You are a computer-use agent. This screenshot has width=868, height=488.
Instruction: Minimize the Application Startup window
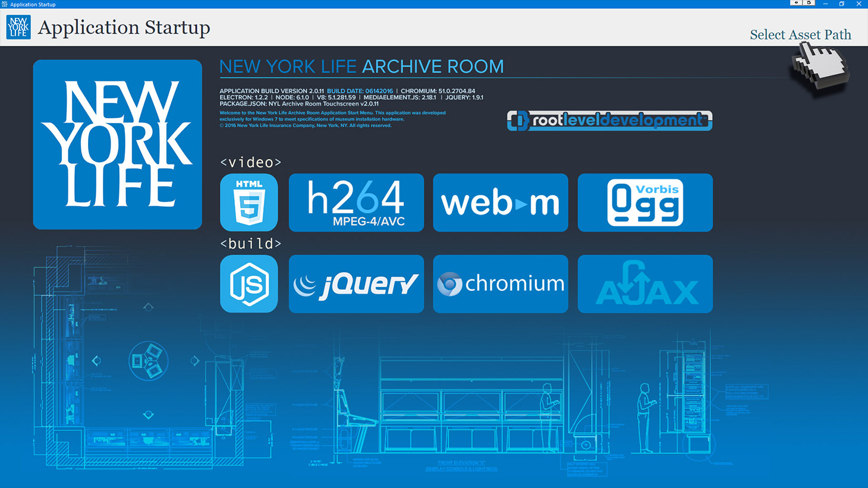coord(825,4)
